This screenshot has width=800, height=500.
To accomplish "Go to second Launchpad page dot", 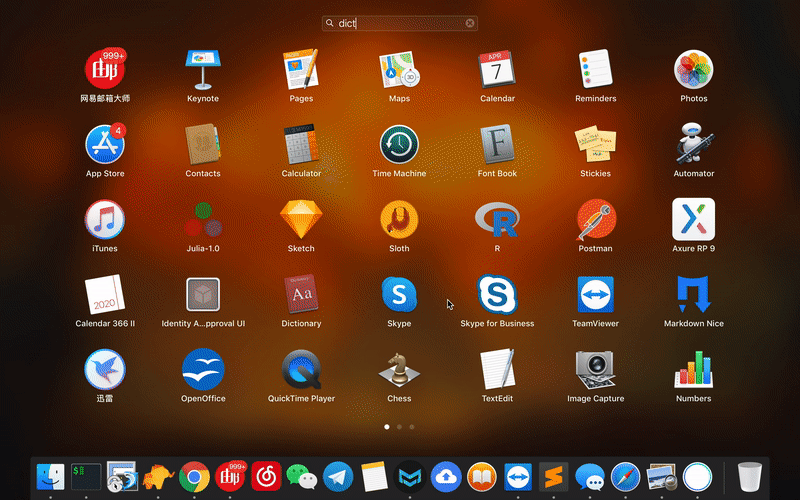I will tap(399, 427).
